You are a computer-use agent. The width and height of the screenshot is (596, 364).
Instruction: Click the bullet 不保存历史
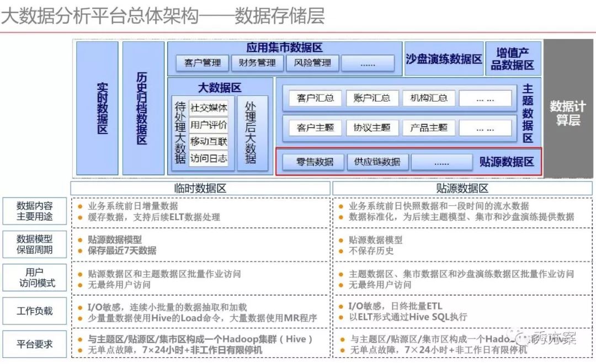click(x=371, y=251)
